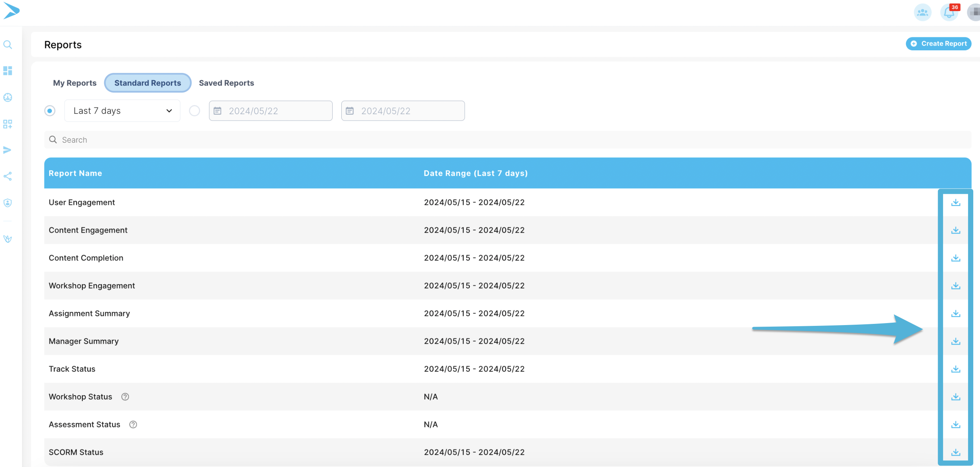Screen dimensions: 980x467
Task: Open the notifications bell
Action: (x=949, y=12)
